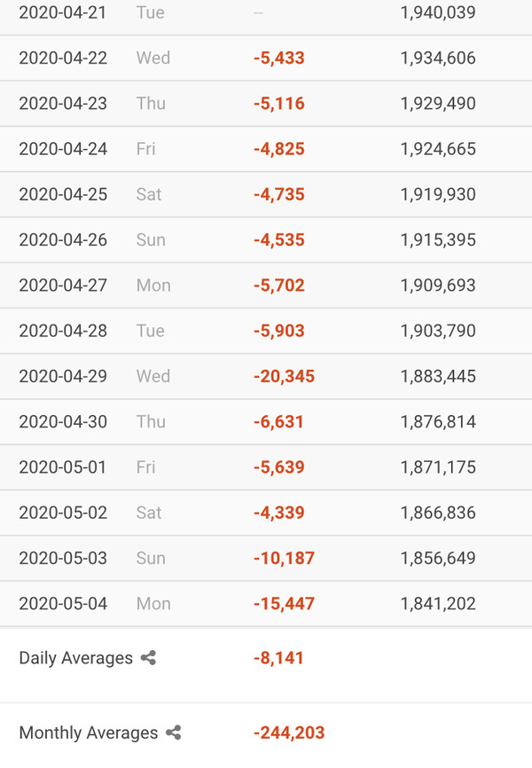The image size is (532, 768).
Task: Click the Daily Averages label
Action: (75, 658)
